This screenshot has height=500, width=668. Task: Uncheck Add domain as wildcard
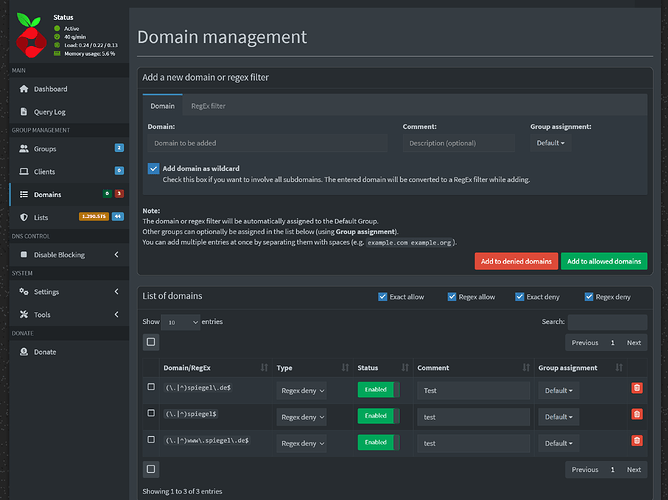153,168
